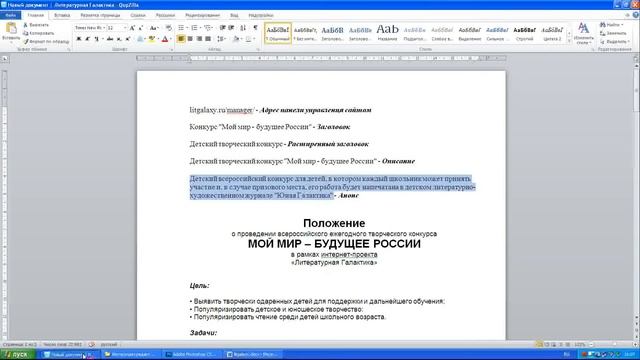Click the Grow Font icon
The width and height of the screenshot is (640, 360).
coord(132,28)
